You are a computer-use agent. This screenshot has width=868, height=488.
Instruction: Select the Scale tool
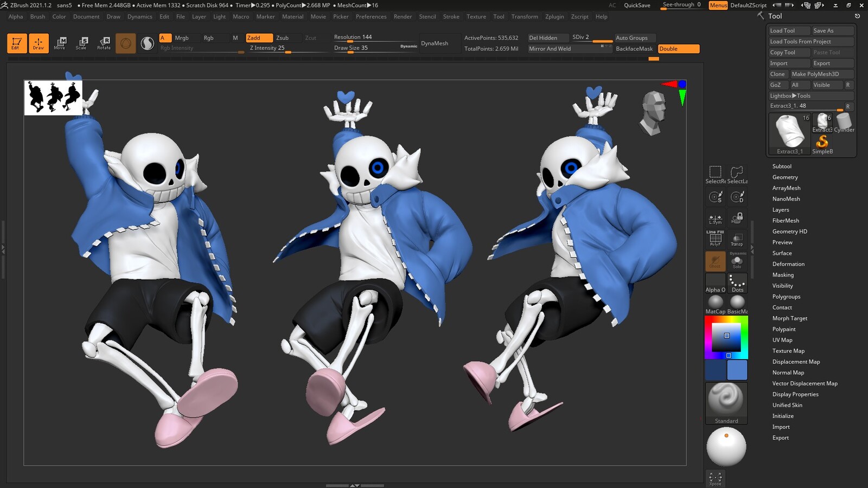81,43
